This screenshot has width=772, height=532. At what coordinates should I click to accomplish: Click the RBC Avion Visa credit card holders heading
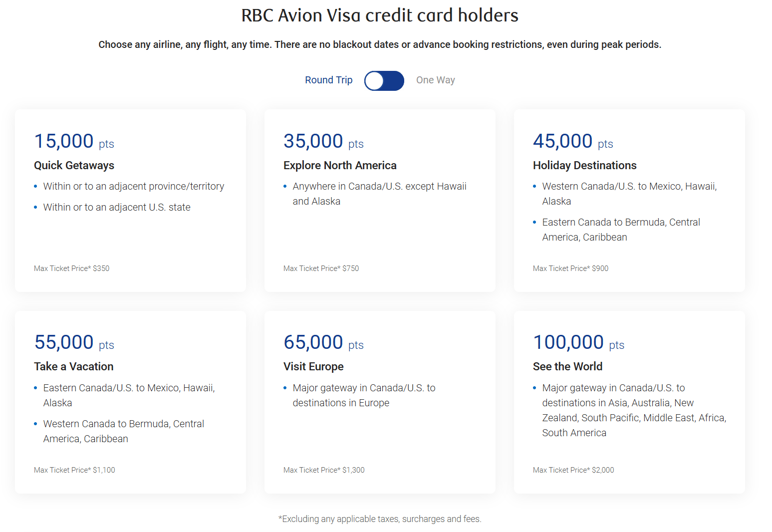tap(380, 15)
